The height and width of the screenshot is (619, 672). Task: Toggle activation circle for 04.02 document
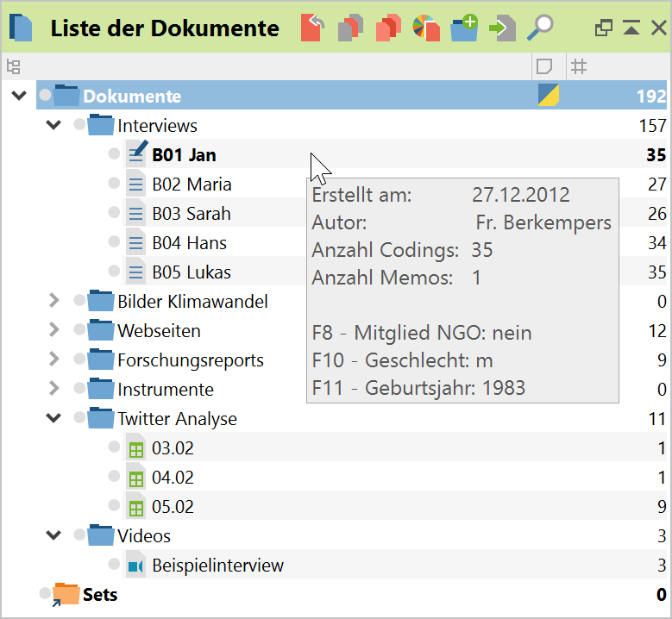point(114,476)
